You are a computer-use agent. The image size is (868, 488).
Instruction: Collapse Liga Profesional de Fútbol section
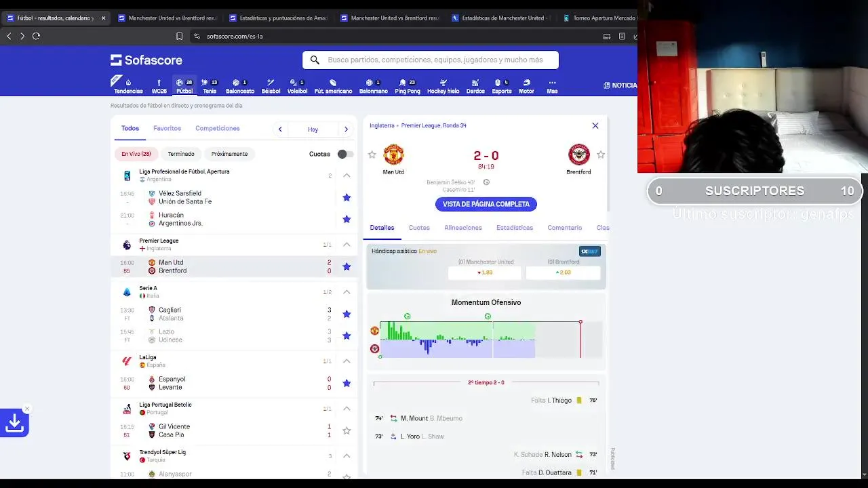point(347,176)
